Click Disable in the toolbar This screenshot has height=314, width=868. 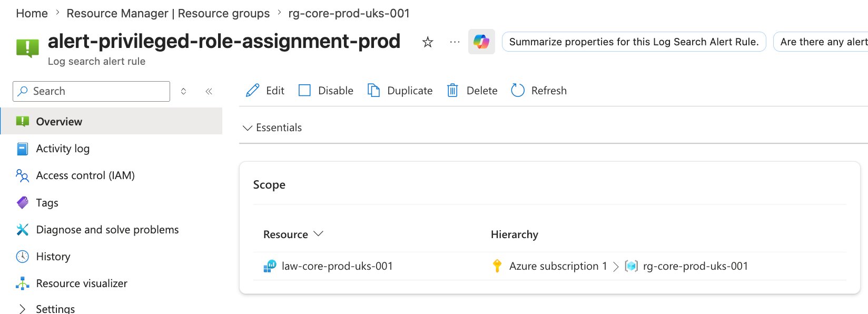326,91
